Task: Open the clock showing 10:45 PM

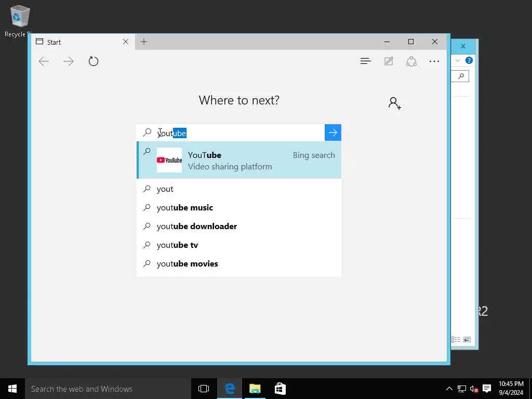Action: coord(511,389)
